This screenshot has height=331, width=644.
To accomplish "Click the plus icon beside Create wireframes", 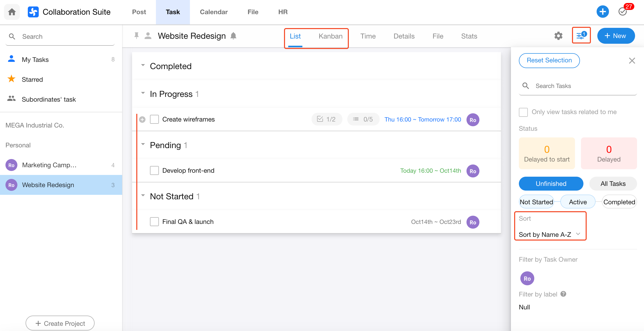I will (142, 120).
